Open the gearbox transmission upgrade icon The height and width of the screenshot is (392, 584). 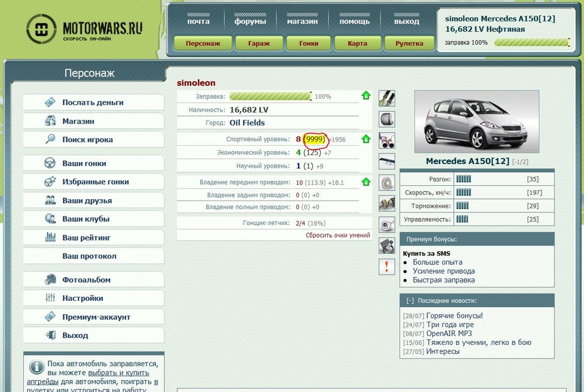[387, 204]
